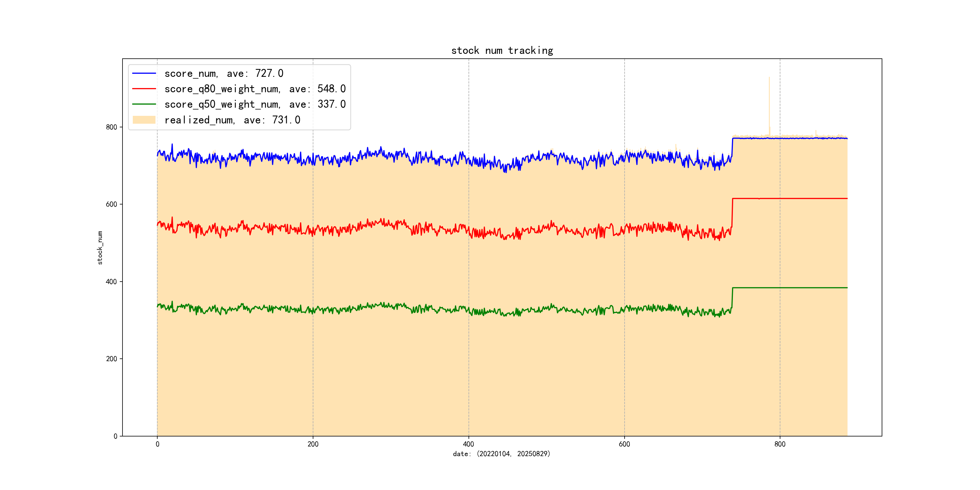Click the 400 tick label on x-axis
The height and width of the screenshot is (490, 980).
[468, 444]
